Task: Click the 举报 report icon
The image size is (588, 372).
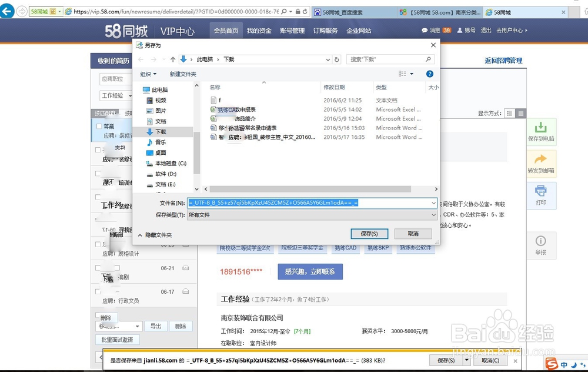Action: pyautogui.click(x=541, y=241)
